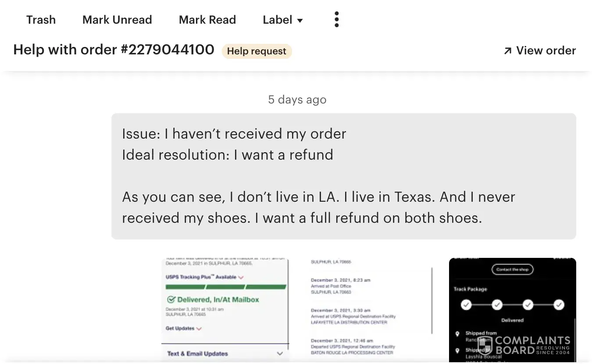Click the Complaints Board shield logo
592x364 pixels.
point(485,345)
